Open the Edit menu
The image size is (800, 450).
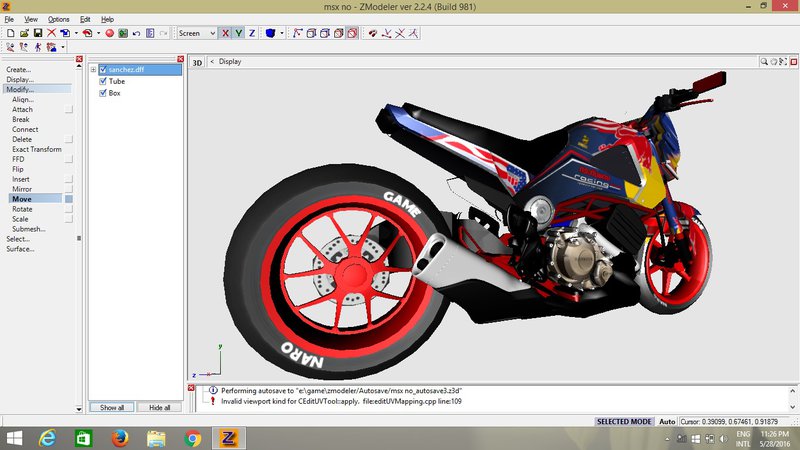(85, 19)
